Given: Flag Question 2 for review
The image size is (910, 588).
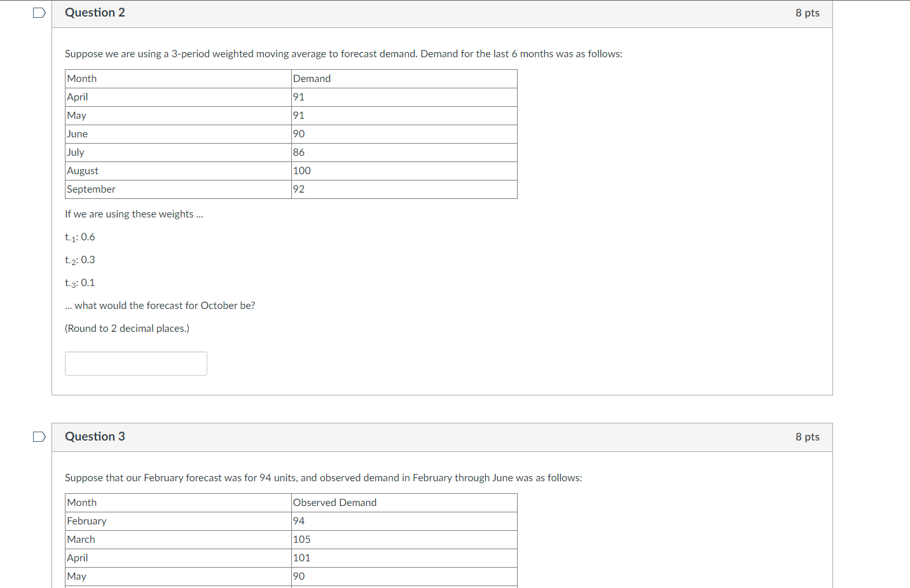Looking at the screenshot, I should 39,13.
